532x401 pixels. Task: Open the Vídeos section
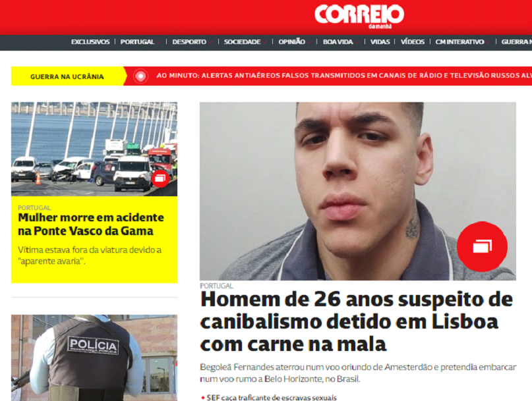(x=412, y=42)
